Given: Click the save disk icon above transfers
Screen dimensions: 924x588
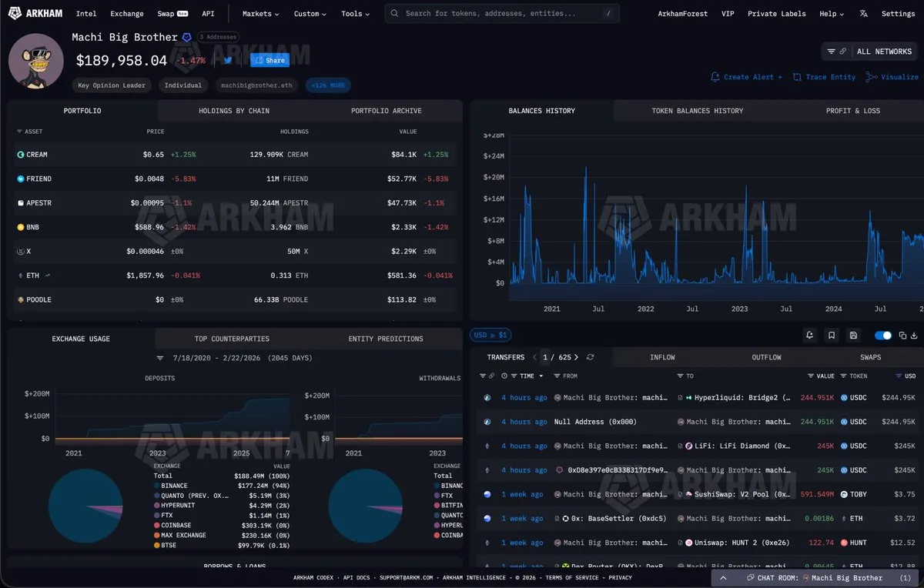Looking at the screenshot, I should click(x=853, y=336).
